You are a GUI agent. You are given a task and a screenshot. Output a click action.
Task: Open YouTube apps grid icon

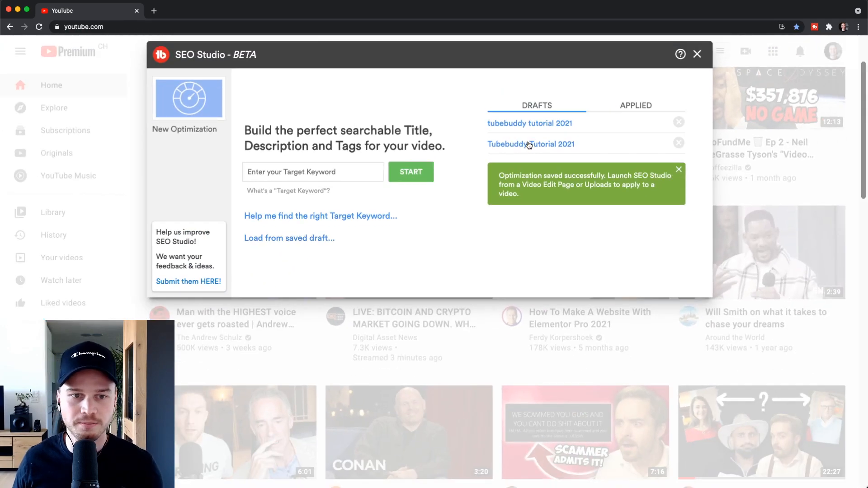coord(773,51)
